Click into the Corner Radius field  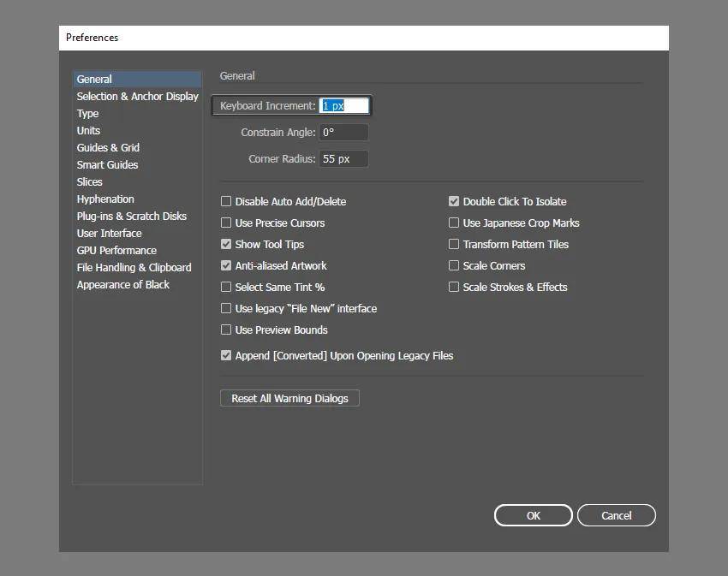point(343,159)
